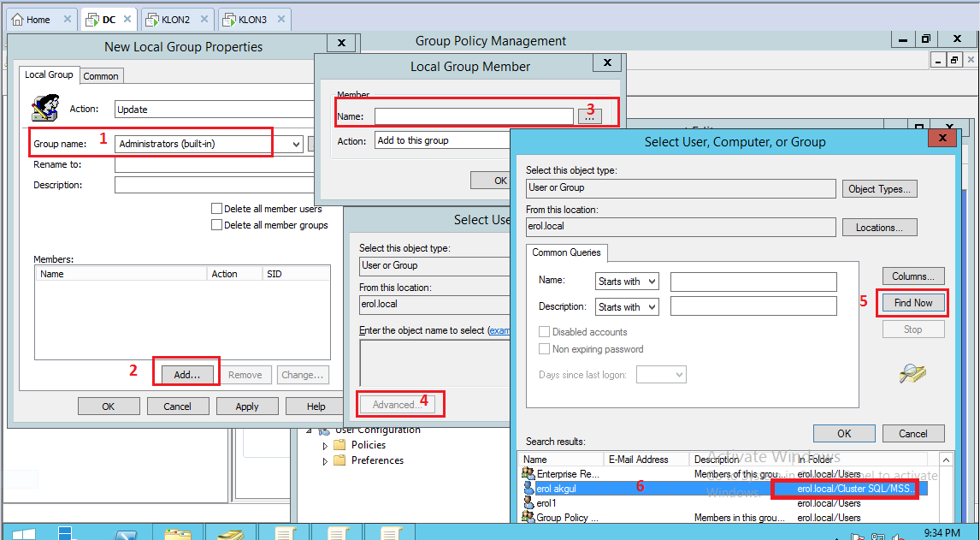
Task: Click the Member Name input field
Action: (474, 116)
